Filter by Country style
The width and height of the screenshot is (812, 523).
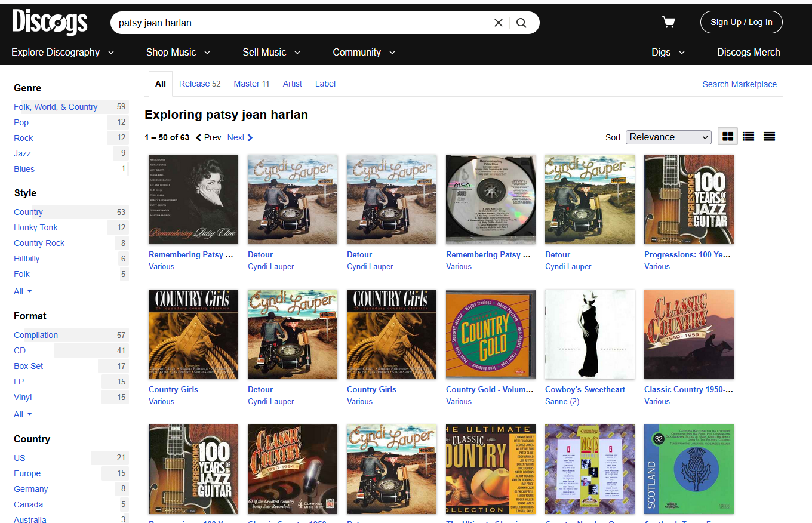point(29,212)
